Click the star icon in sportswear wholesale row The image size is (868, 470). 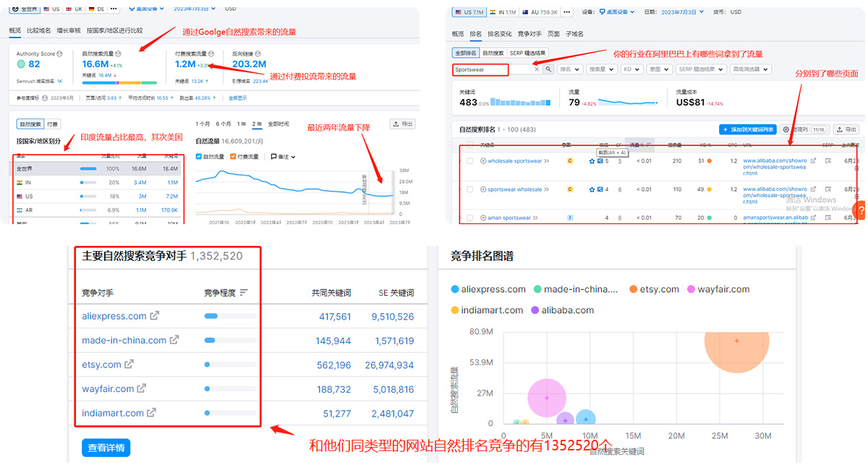point(591,189)
